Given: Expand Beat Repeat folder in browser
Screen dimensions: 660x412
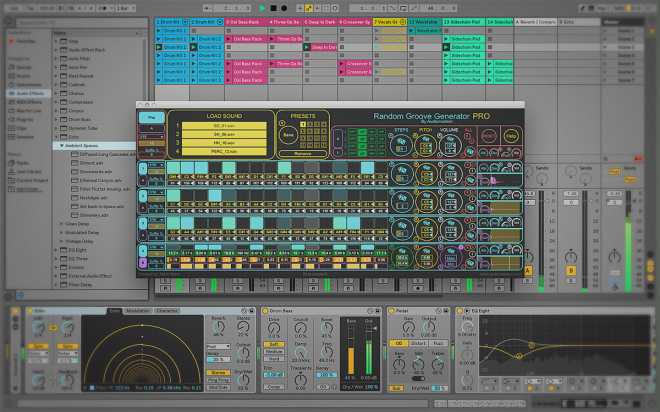Looking at the screenshot, I should click(x=56, y=76).
